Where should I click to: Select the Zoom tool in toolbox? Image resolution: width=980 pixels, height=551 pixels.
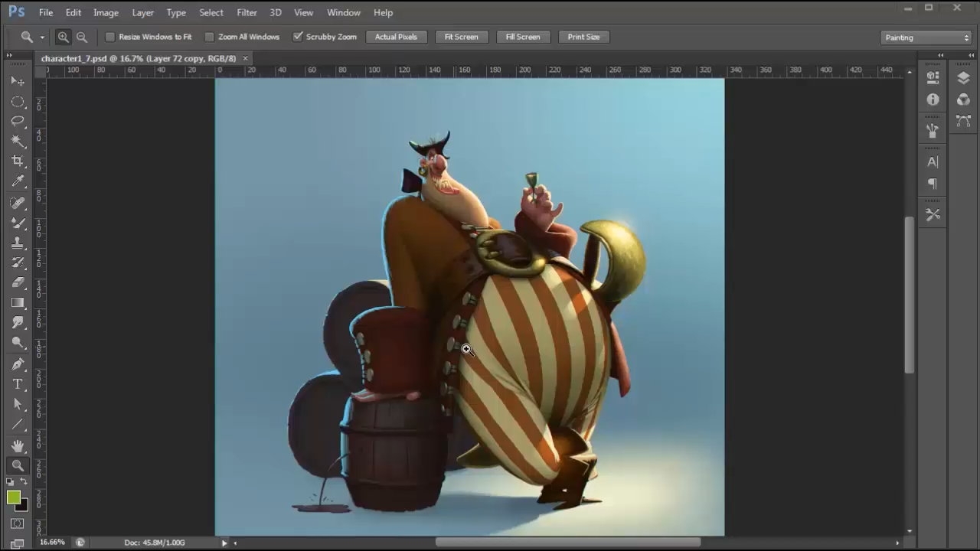pyautogui.click(x=18, y=465)
